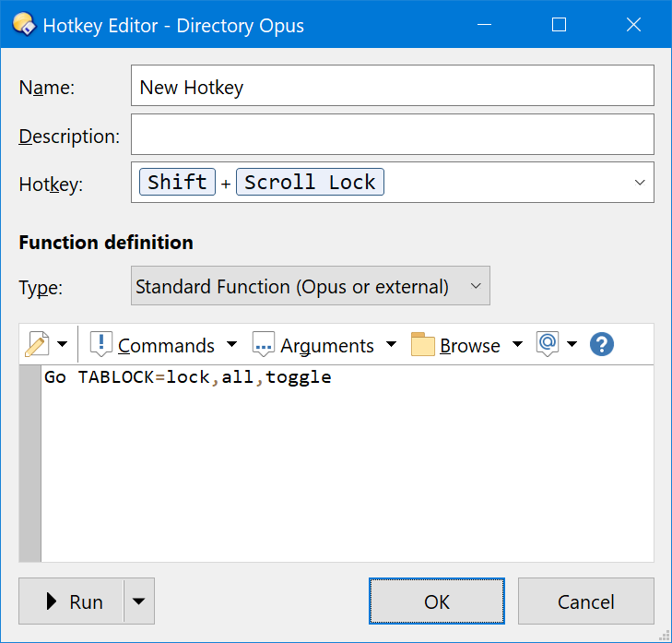Select the Scroll Lock key tag
672x643 pixels.
pyautogui.click(x=310, y=182)
